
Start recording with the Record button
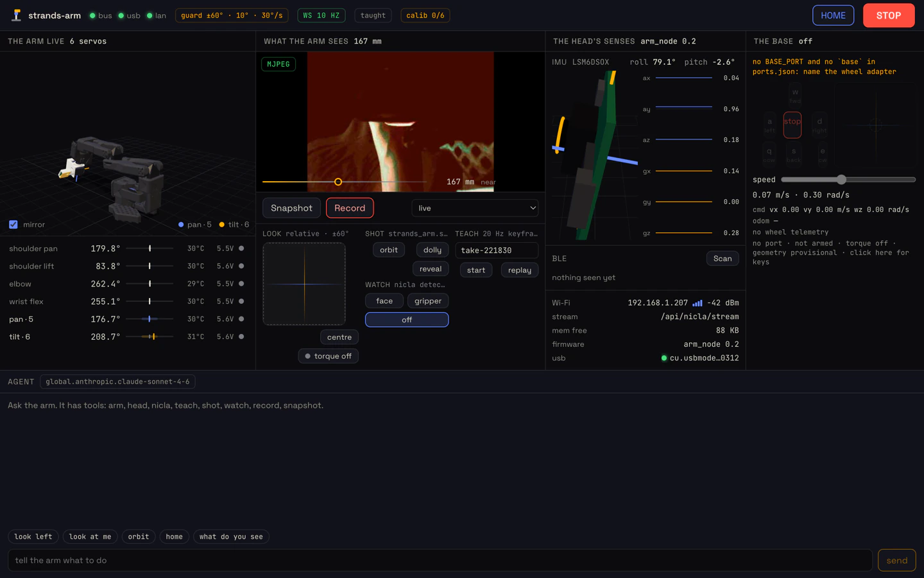(x=350, y=208)
